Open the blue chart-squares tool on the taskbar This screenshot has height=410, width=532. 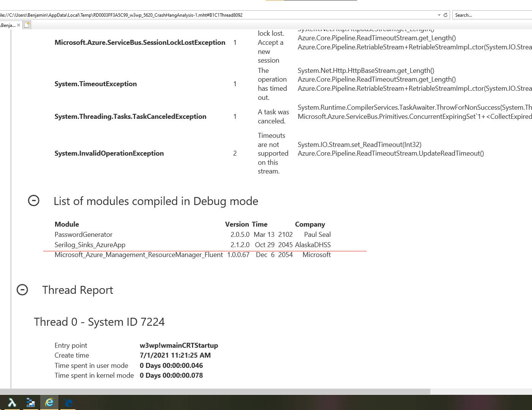point(30,402)
